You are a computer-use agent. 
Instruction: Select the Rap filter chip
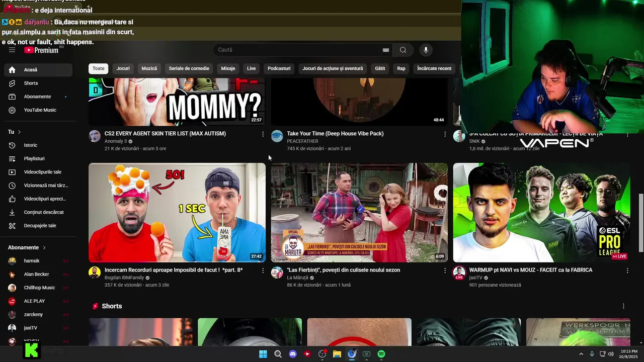(401, 68)
